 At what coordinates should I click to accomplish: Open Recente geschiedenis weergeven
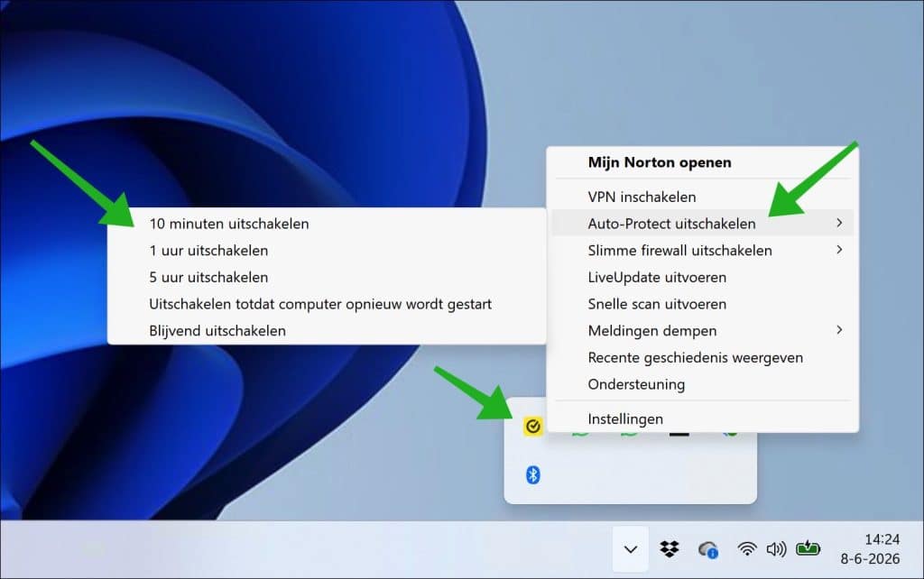pyautogui.click(x=702, y=357)
